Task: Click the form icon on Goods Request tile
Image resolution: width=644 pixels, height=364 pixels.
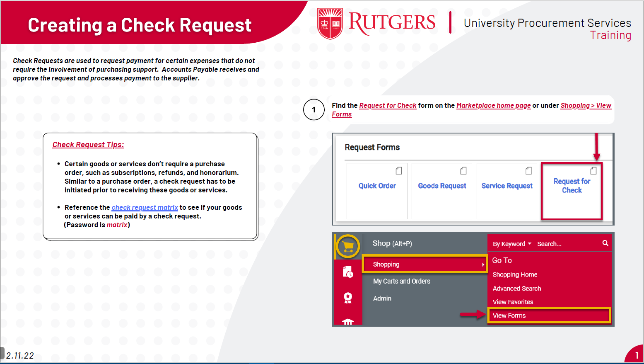Action: pos(463,171)
